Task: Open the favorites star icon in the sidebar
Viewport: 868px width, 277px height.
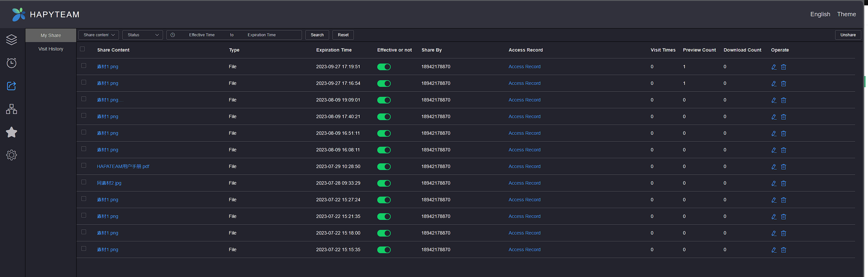Action: click(12, 132)
